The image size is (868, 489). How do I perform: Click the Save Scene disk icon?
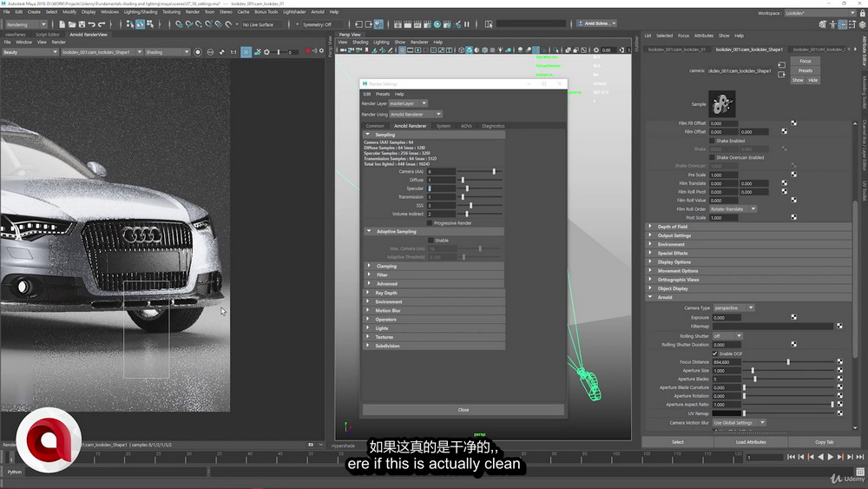click(82, 24)
